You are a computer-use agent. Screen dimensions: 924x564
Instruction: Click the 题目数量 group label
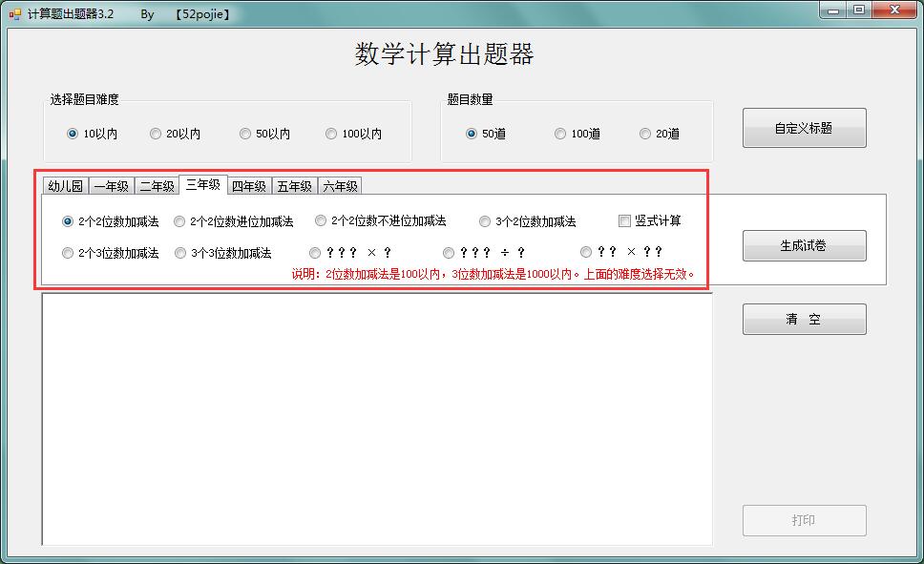tap(470, 99)
